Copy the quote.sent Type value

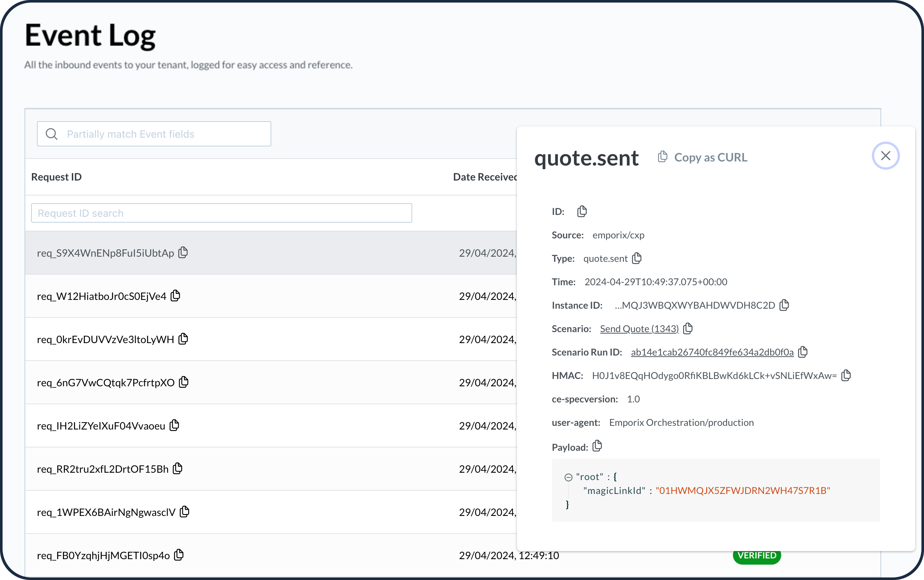point(637,258)
